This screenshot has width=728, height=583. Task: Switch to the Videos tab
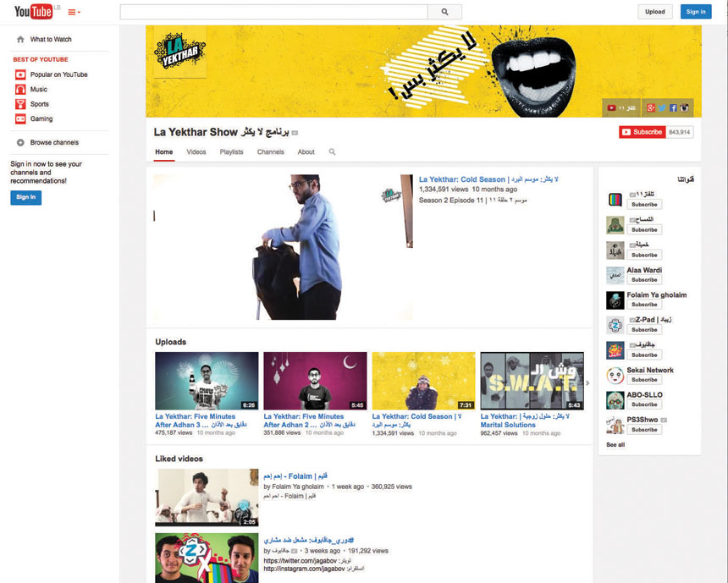tap(196, 152)
